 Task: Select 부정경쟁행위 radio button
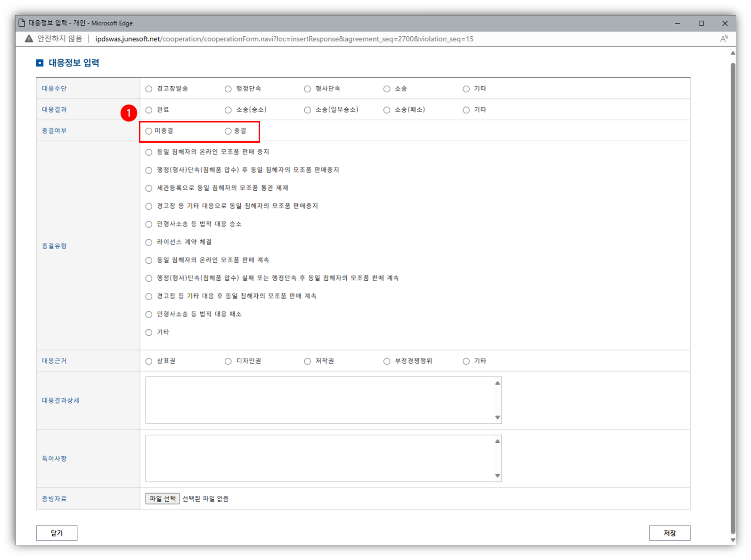(387, 361)
